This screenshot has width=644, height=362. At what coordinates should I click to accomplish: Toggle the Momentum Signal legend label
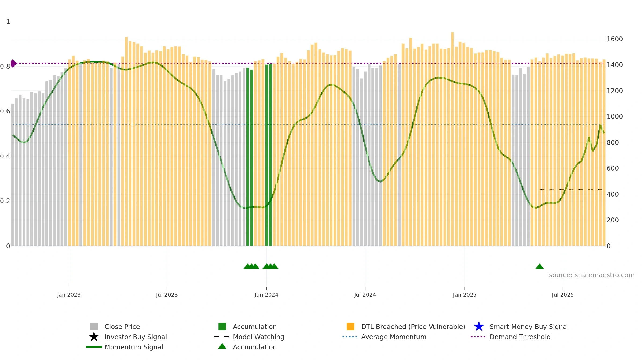(134, 347)
